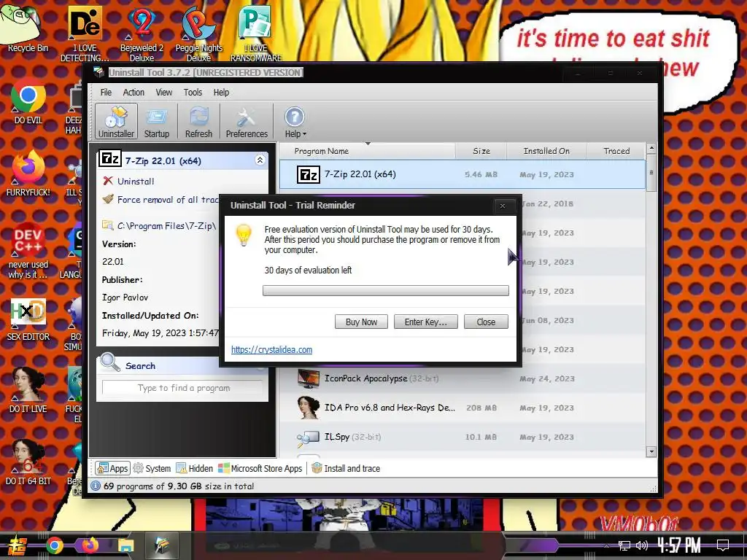Click the search magnifier icon
Screen dimensions: 747x560
click(110, 362)
